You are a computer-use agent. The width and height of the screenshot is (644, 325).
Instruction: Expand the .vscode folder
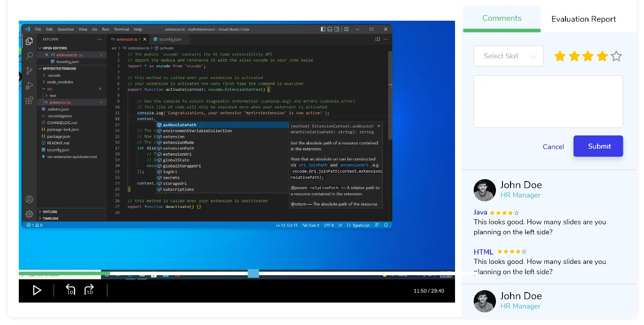(54, 75)
